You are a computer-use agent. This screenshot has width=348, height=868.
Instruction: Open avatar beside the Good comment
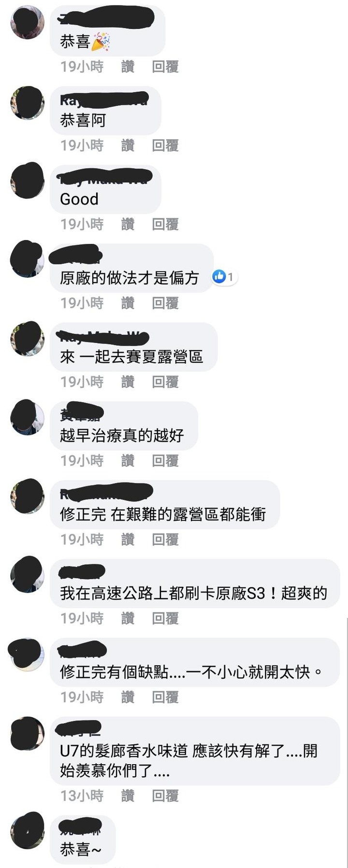(28, 180)
